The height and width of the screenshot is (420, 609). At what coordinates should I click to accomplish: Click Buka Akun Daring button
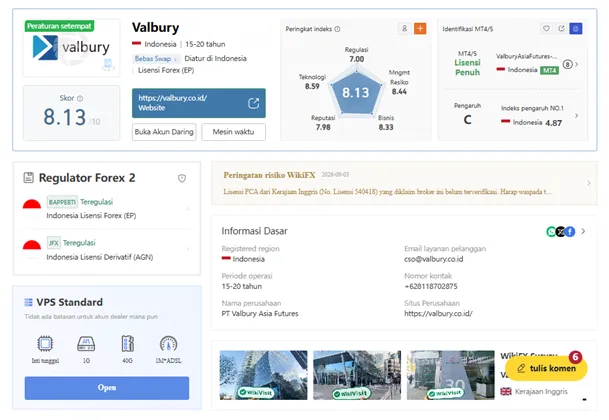(x=164, y=132)
